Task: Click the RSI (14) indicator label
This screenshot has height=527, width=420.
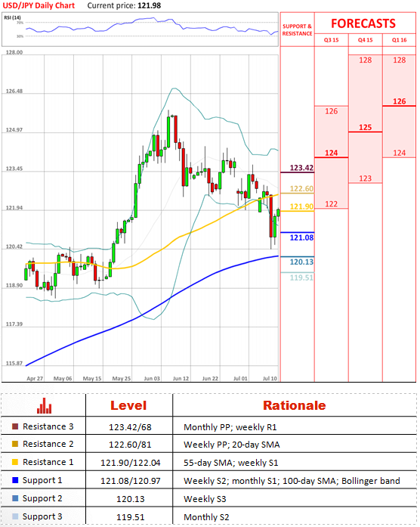Action: click(12, 17)
